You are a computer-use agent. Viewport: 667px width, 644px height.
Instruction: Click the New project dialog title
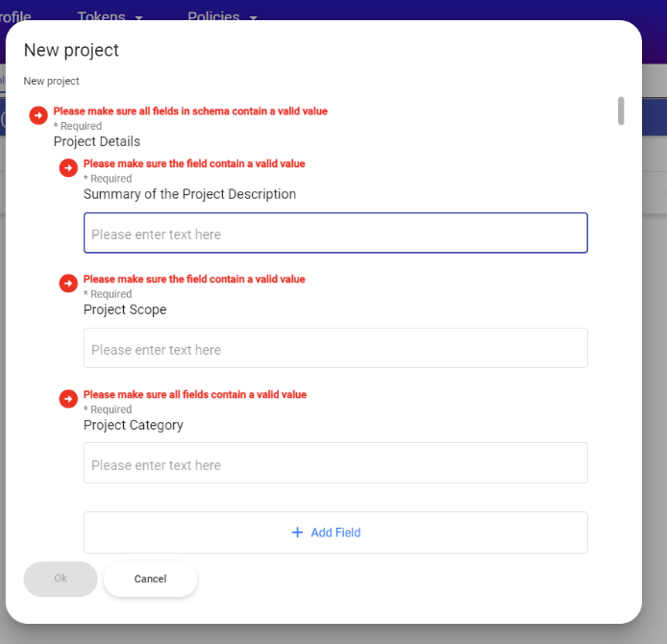[71, 50]
